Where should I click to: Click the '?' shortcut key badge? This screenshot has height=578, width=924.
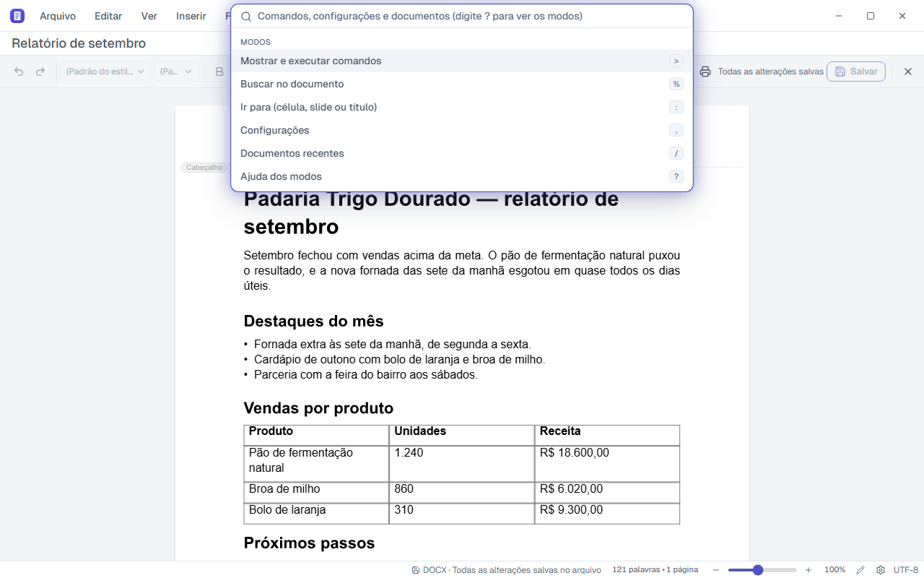676,176
